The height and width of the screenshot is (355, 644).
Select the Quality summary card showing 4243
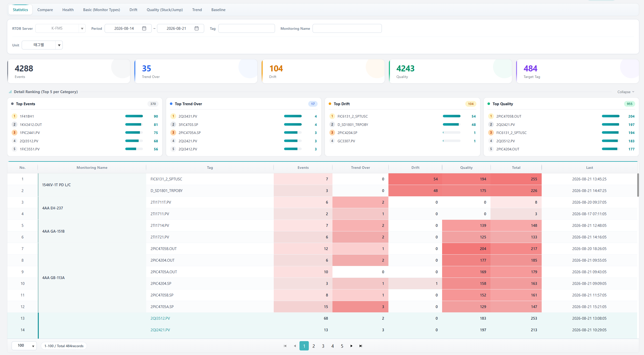tap(451, 71)
